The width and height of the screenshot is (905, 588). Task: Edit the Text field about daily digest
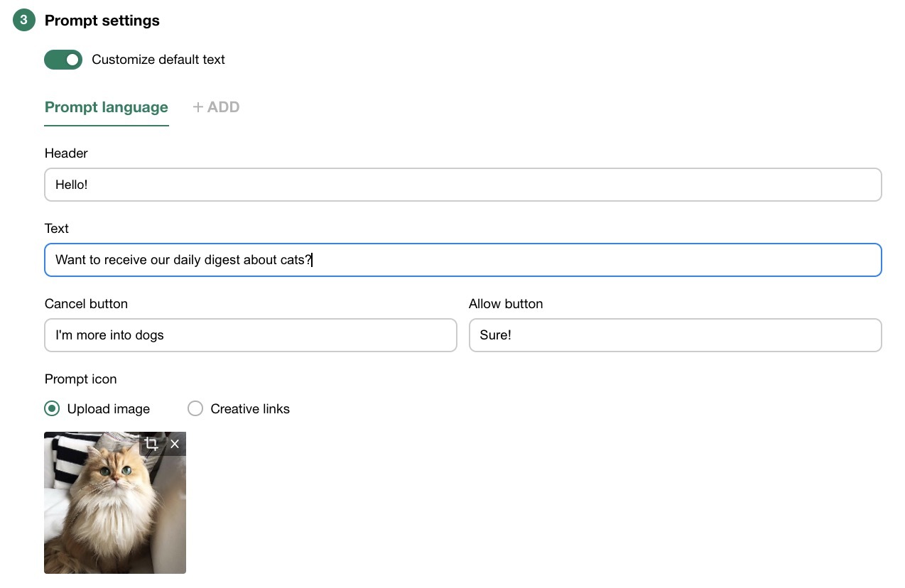[x=463, y=260]
